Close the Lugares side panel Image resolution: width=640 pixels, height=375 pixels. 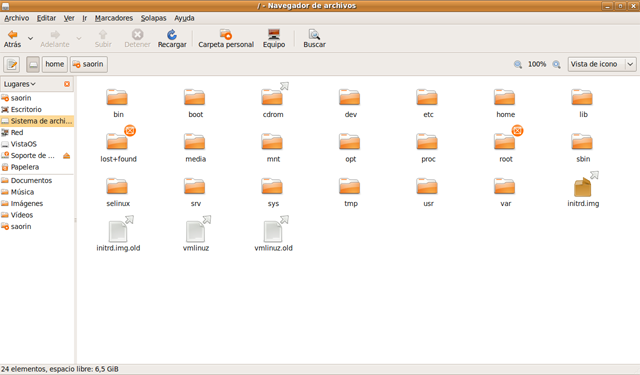tap(67, 84)
